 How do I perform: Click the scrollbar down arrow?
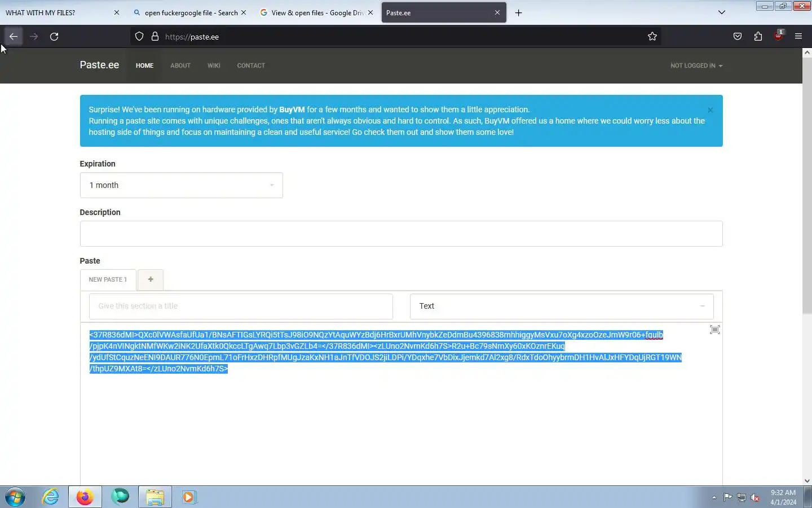(807, 480)
